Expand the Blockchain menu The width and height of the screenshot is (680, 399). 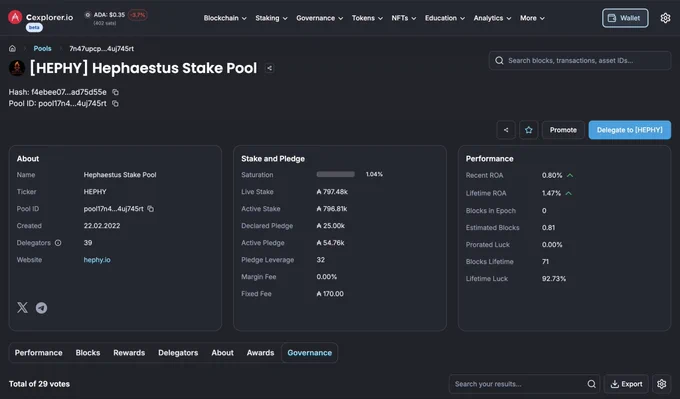click(225, 18)
